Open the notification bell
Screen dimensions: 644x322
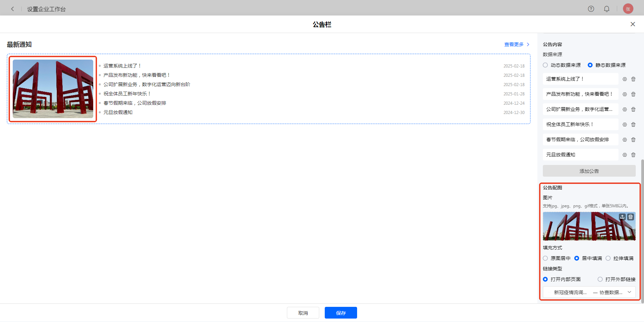click(x=607, y=9)
